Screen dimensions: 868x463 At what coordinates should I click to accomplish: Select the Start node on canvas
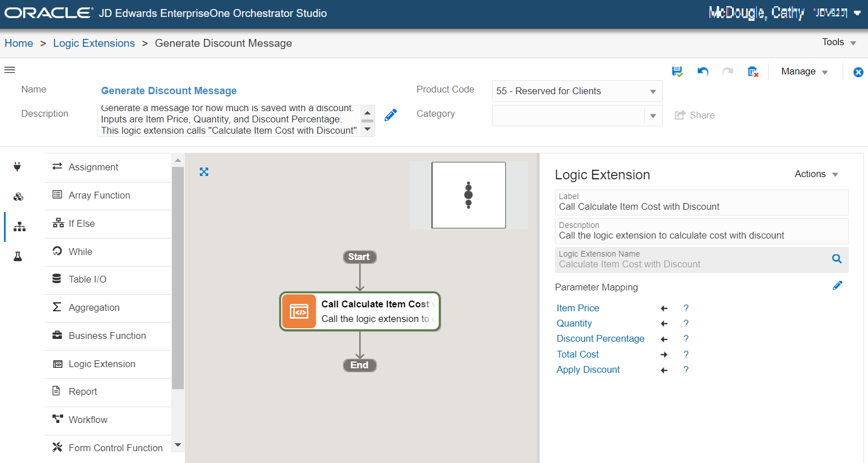tap(359, 257)
